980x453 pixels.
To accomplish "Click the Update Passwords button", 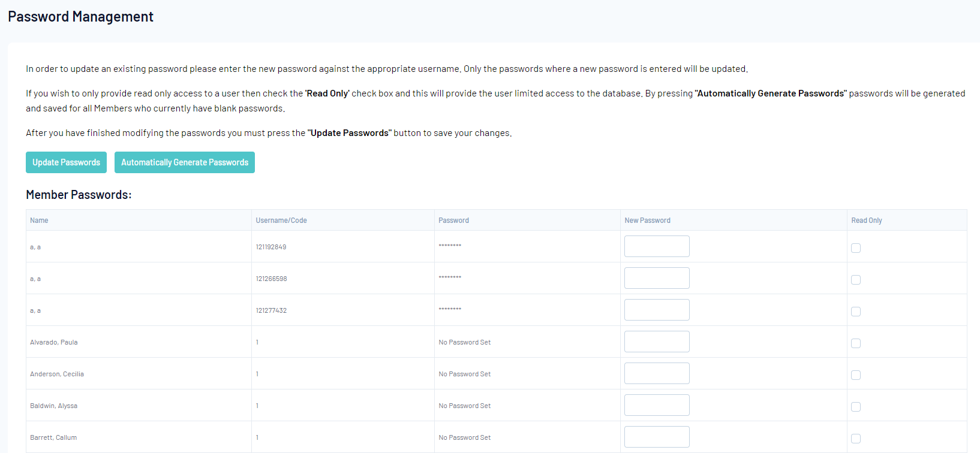I will (x=66, y=162).
